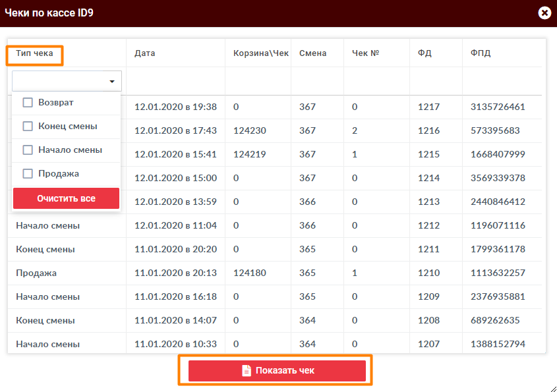
Task: Collapse the Тип чека dropdown arrow
Action: [112, 82]
